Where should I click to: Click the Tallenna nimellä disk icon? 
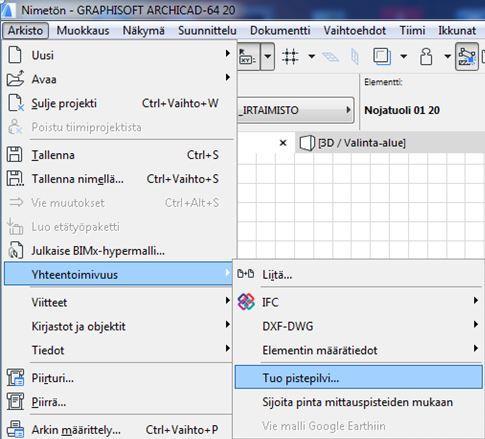point(15,179)
